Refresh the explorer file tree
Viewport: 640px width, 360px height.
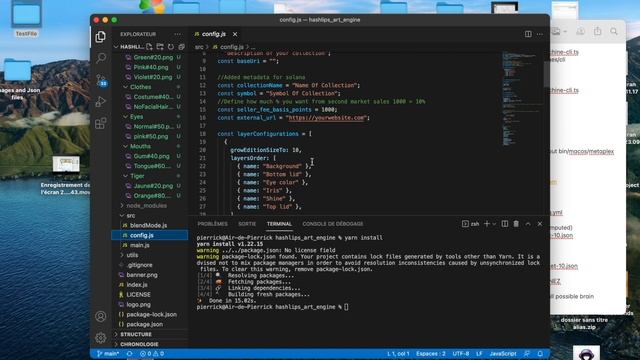(x=171, y=47)
